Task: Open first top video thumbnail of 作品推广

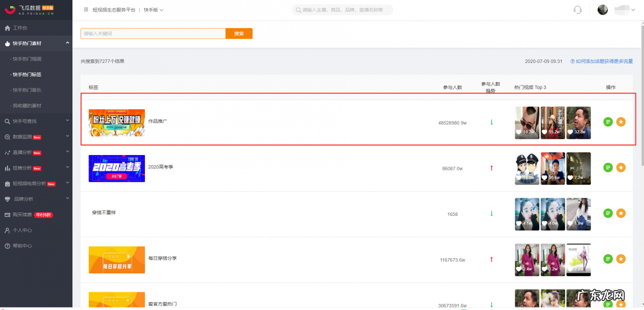Action: pos(527,122)
